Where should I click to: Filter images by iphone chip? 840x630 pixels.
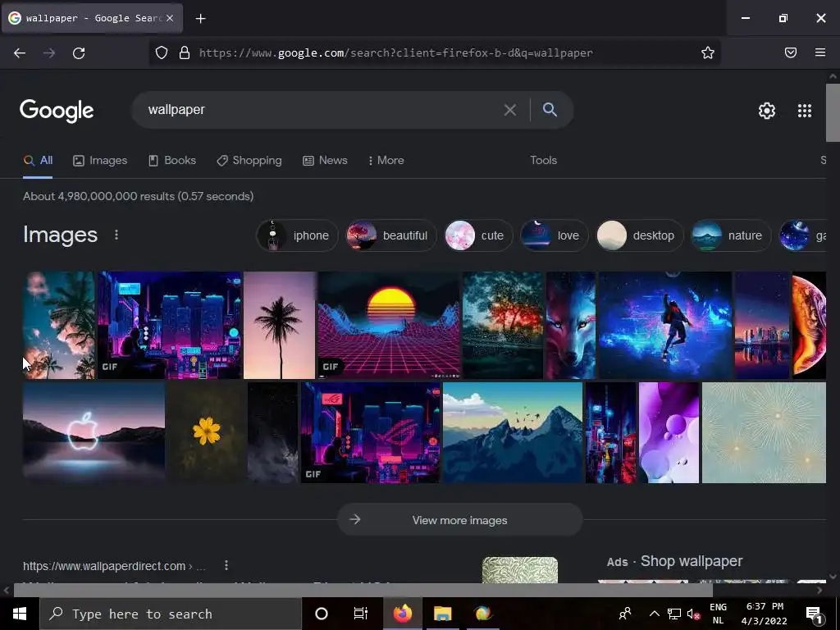pos(297,235)
